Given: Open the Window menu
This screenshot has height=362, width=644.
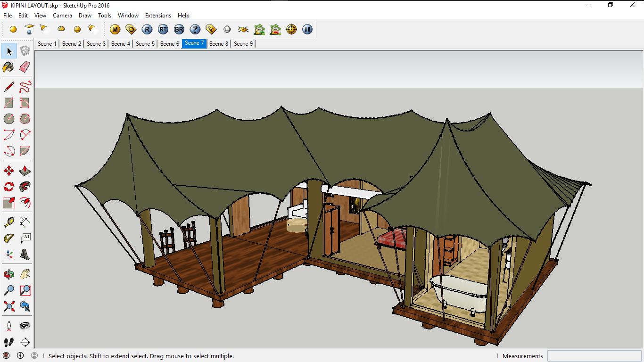Looking at the screenshot, I should [x=128, y=16].
